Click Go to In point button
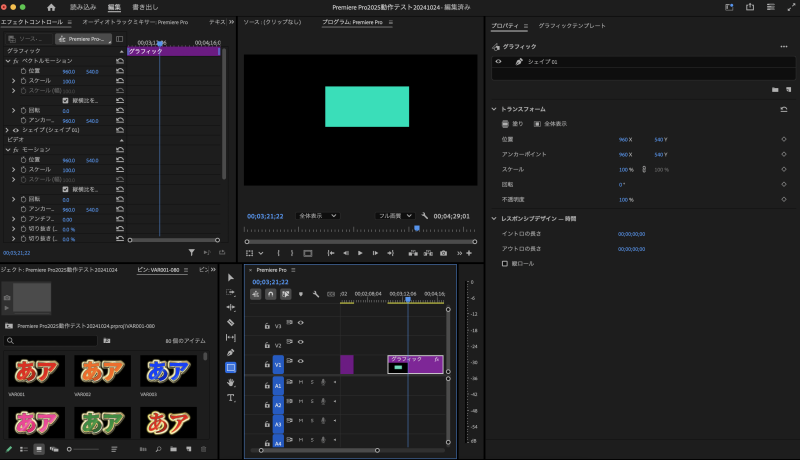The height and width of the screenshot is (460, 800). [x=331, y=253]
